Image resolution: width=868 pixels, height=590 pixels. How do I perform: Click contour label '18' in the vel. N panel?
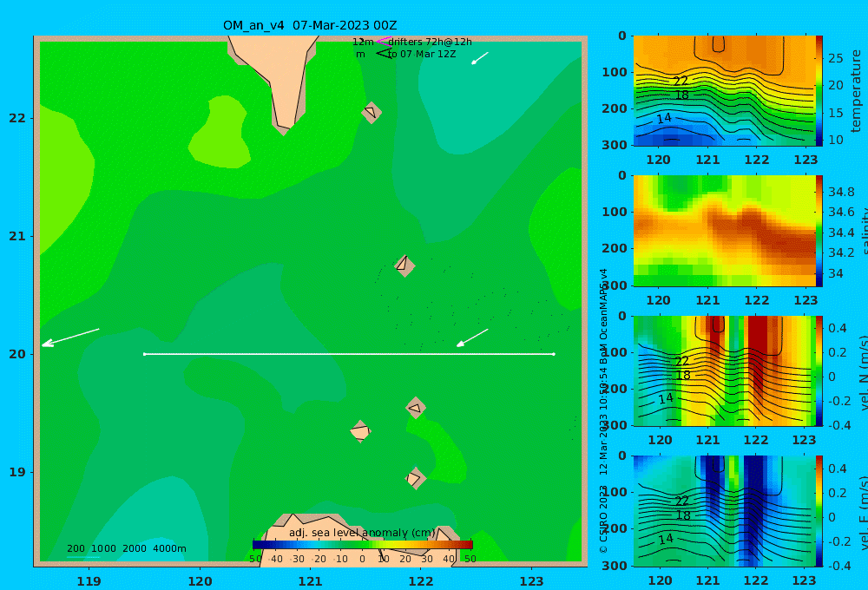683,375
